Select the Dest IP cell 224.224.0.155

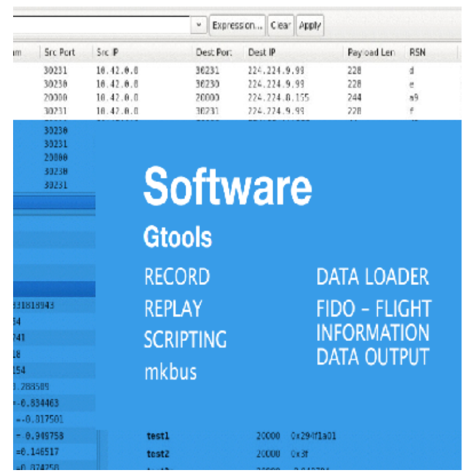click(278, 98)
